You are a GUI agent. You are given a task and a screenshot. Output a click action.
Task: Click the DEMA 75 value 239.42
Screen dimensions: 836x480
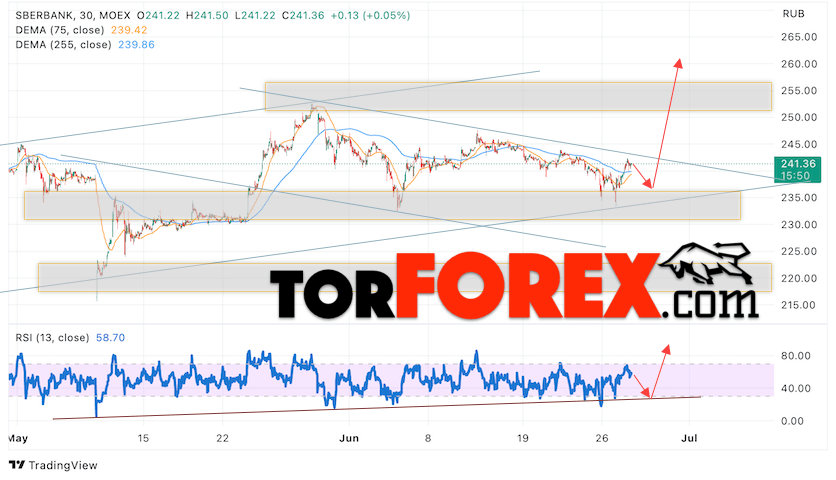coord(129,30)
